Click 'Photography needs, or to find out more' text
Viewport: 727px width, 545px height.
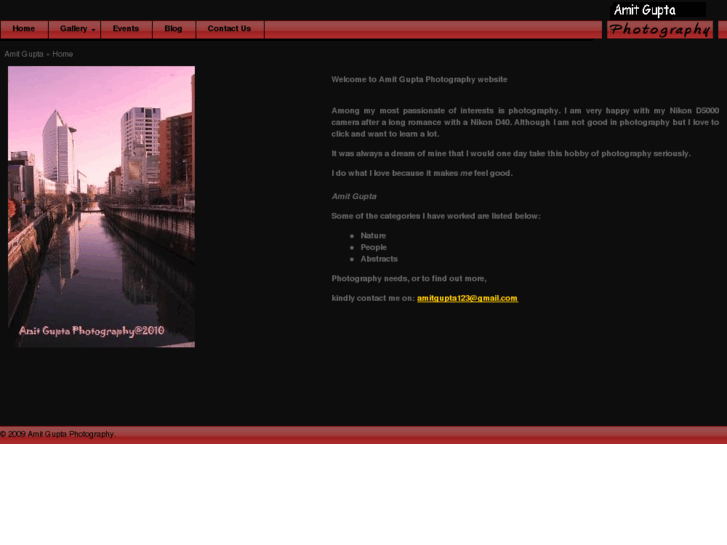pyautogui.click(x=409, y=279)
